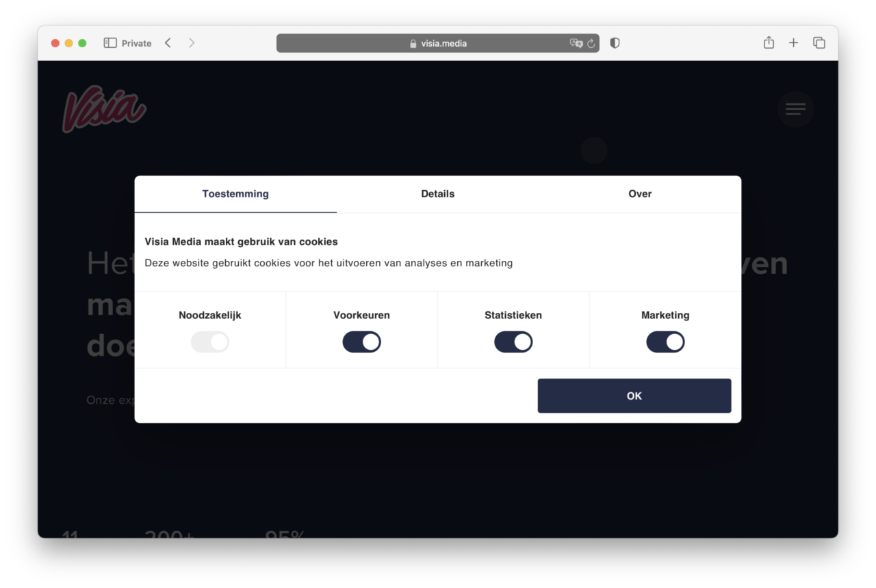Click the Private label in toolbar
The width and height of the screenshot is (876, 588).
[137, 43]
